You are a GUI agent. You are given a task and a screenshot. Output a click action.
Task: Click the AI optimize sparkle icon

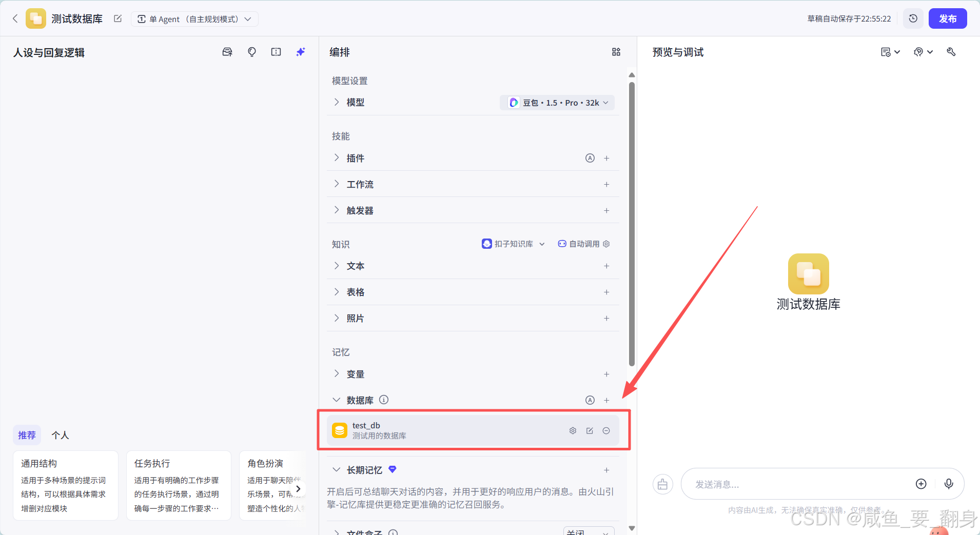click(x=301, y=52)
